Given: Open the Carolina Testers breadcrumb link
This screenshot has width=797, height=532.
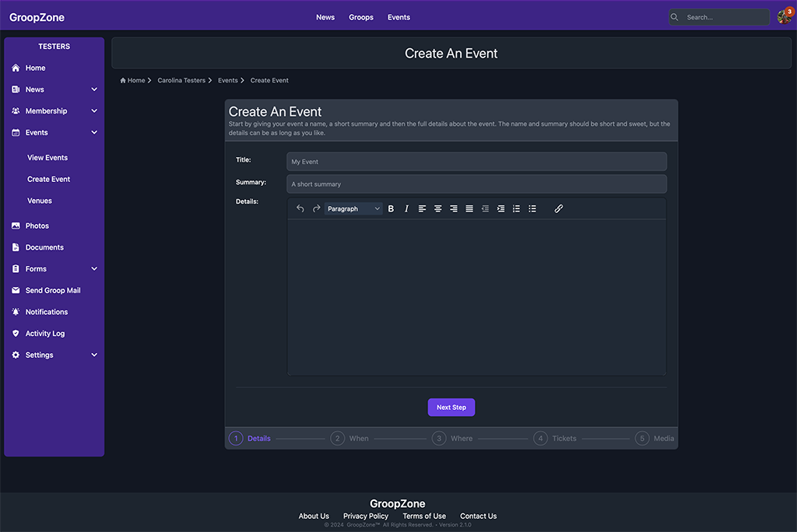Looking at the screenshot, I should click(181, 80).
